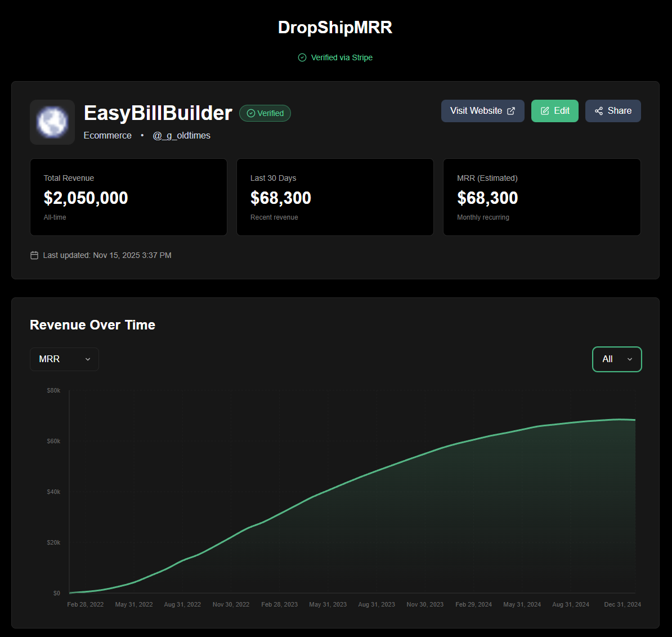Click the external link icon on Visit Website
Image resolution: width=672 pixels, height=637 pixels.
pos(511,110)
